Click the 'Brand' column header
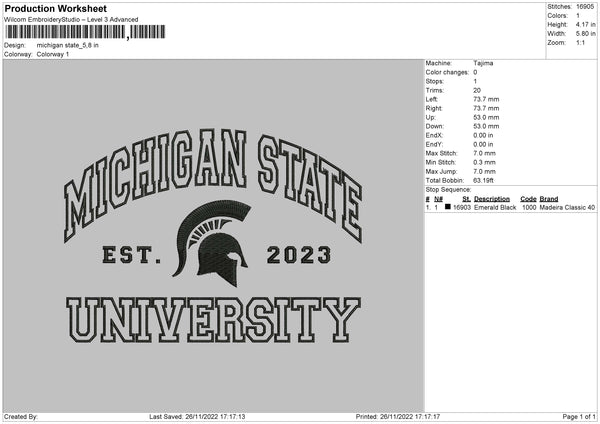The width and height of the screenshot is (600, 424). 549,199
